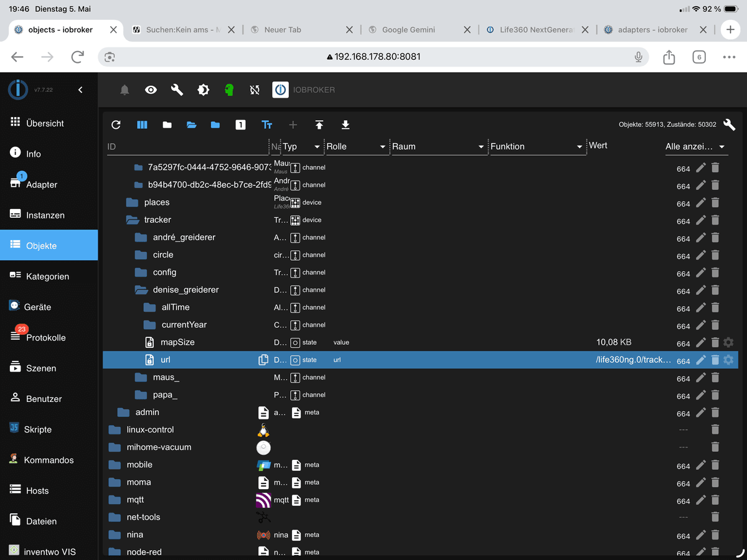Open Info in the sidebar
This screenshot has height=560, width=747.
pos(49,154)
